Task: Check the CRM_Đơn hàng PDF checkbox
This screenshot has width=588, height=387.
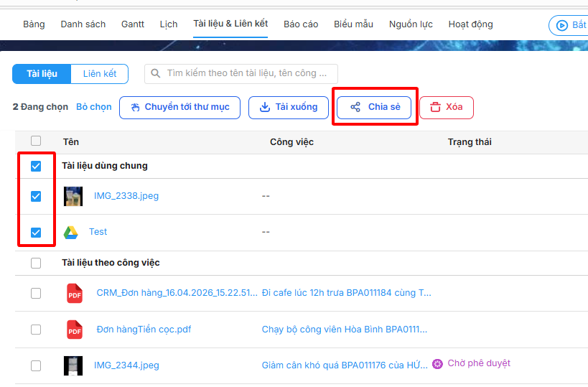Action: click(x=36, y=293)
